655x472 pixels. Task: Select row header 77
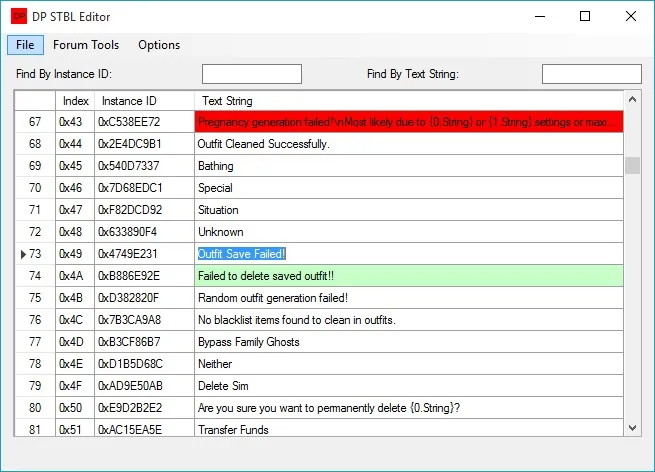[35, 342]
